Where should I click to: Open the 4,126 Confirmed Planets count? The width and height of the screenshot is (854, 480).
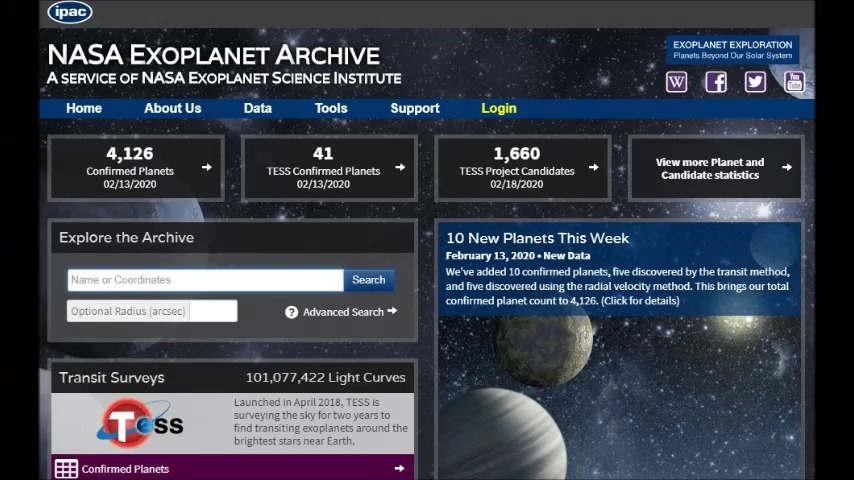[130, 154]
